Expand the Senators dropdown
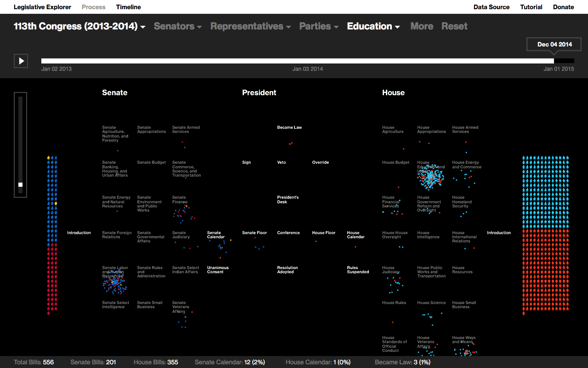The image size is (588, 368). pos(178,26)
